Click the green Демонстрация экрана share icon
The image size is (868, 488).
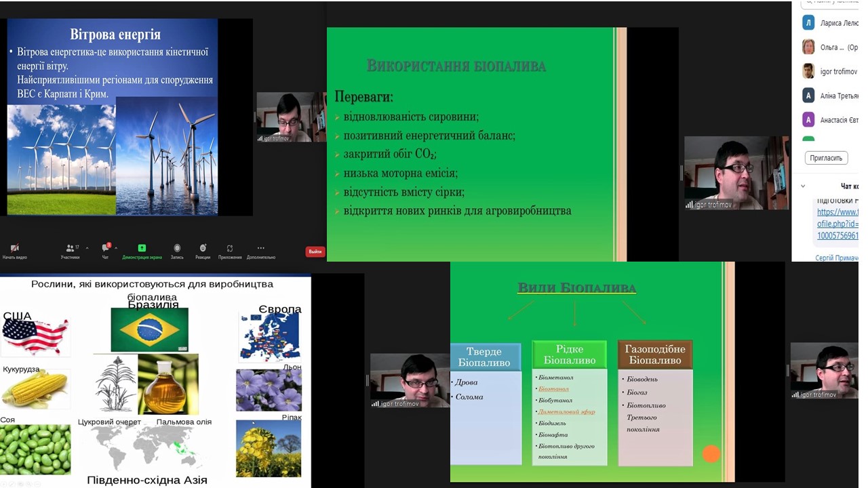click(x=142, y=248)
